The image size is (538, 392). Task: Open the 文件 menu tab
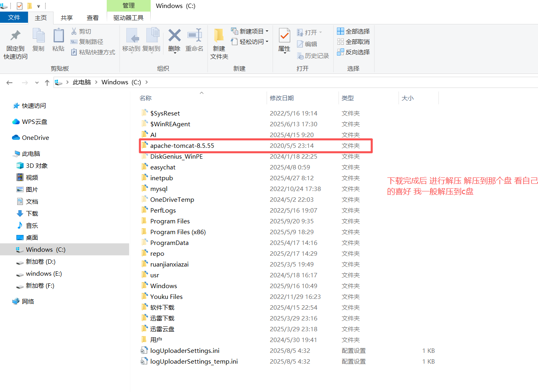(14, 18)
